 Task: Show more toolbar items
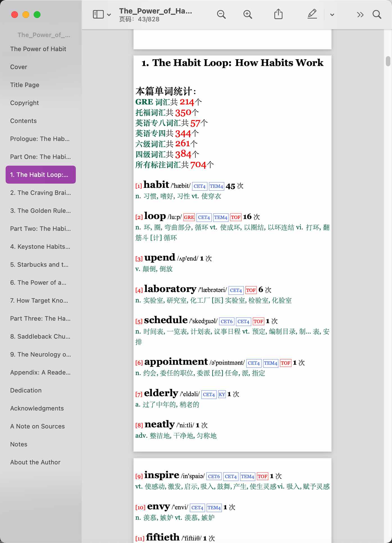tap(360, 15)
